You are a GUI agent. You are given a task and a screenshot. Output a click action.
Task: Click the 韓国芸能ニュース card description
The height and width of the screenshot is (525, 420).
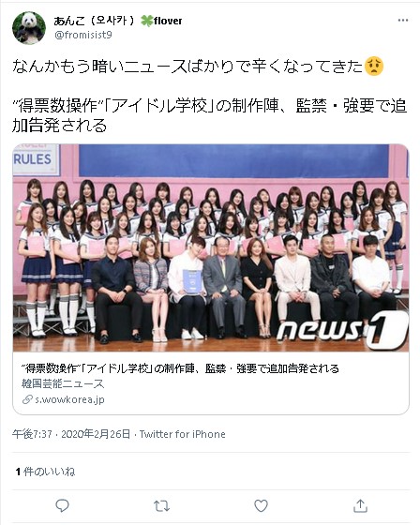click(63, 383)
